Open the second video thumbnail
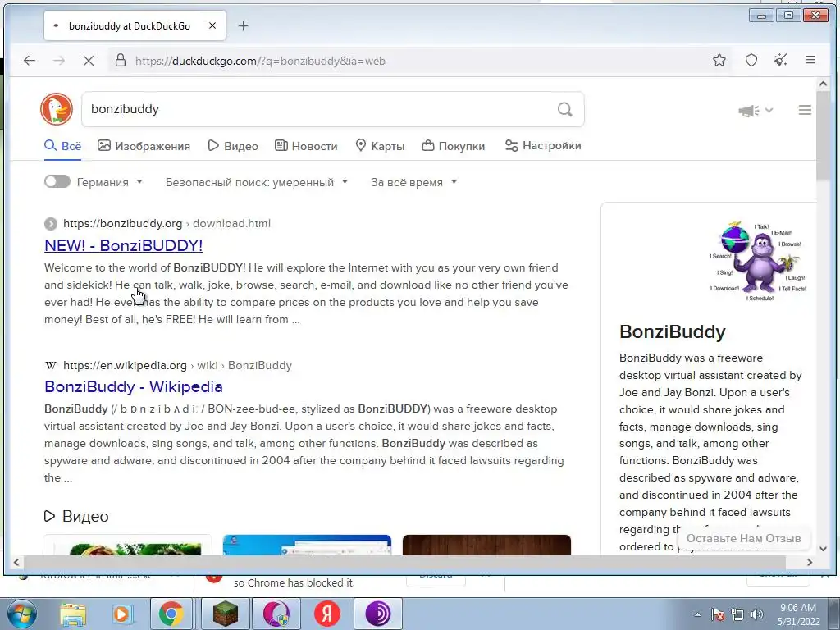 pyautogui.click(x=307, y=545)
